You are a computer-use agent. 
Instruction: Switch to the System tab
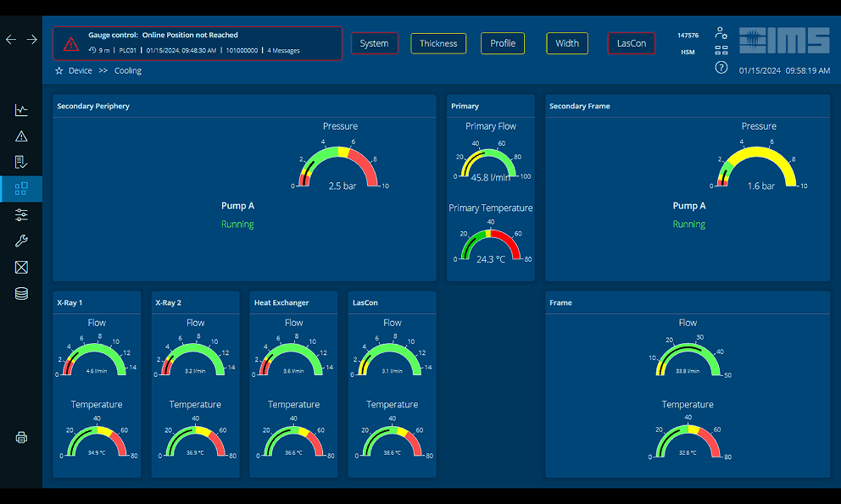374,43
